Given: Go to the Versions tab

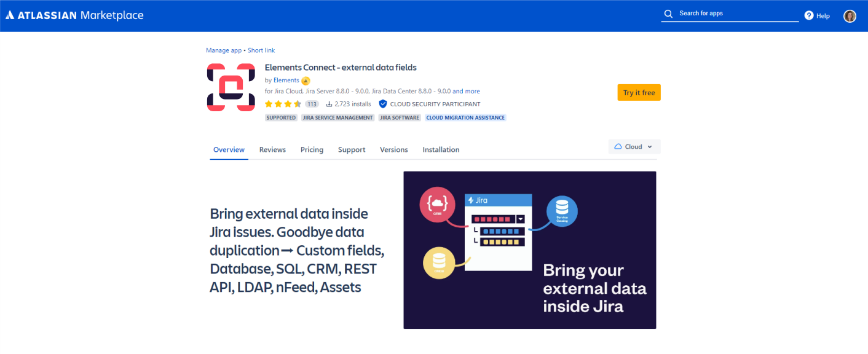Looking at the screenshot, I should pyautogui.click(x=393, y=149).
